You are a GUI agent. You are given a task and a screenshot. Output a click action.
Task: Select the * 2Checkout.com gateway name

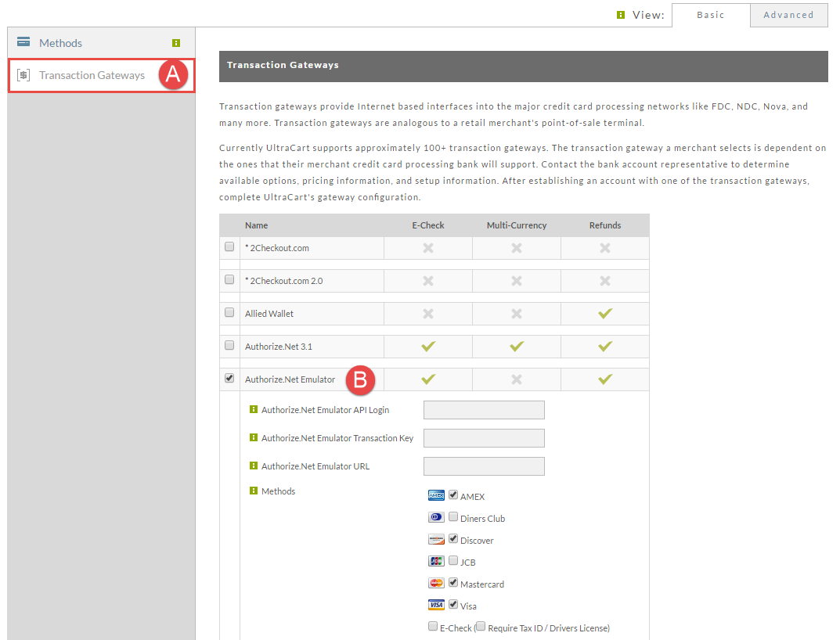[x=277, y=248]
